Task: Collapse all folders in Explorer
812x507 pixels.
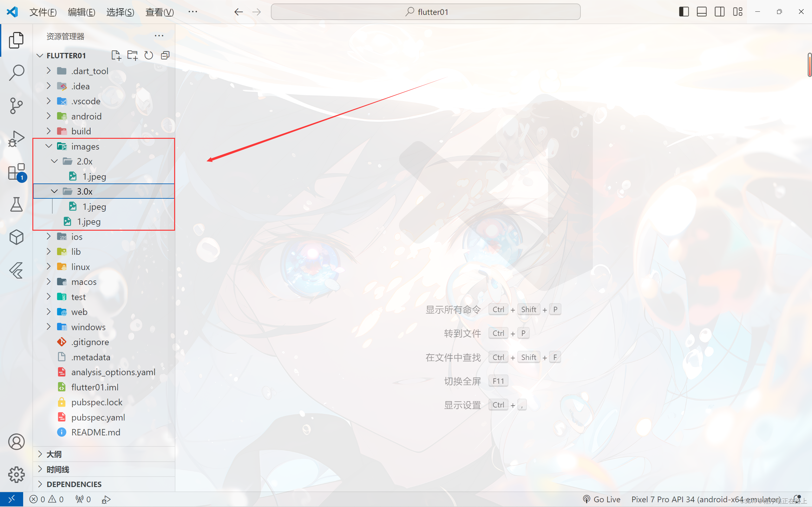Action: (x=165, y=55)
